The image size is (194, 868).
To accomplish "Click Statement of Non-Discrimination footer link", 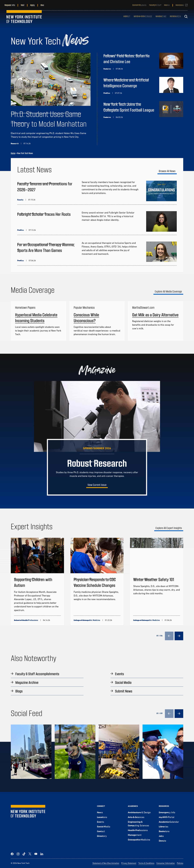I will (x=106, y=863).
